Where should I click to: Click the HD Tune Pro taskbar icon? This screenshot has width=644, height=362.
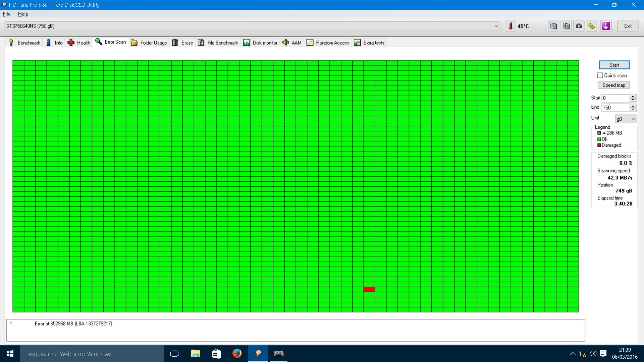click(258, 354)
